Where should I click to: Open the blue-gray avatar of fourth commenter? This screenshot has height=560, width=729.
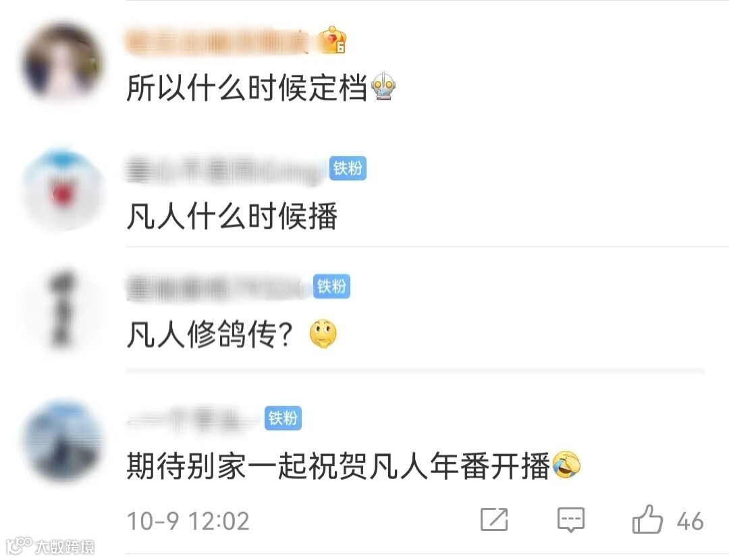pyautogui.click(x=62, y=440)
